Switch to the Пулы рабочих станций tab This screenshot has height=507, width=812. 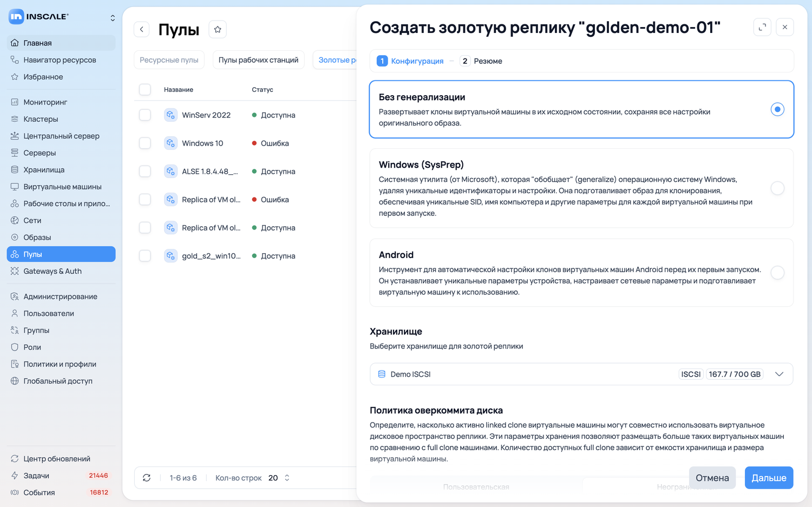[258, 60]
